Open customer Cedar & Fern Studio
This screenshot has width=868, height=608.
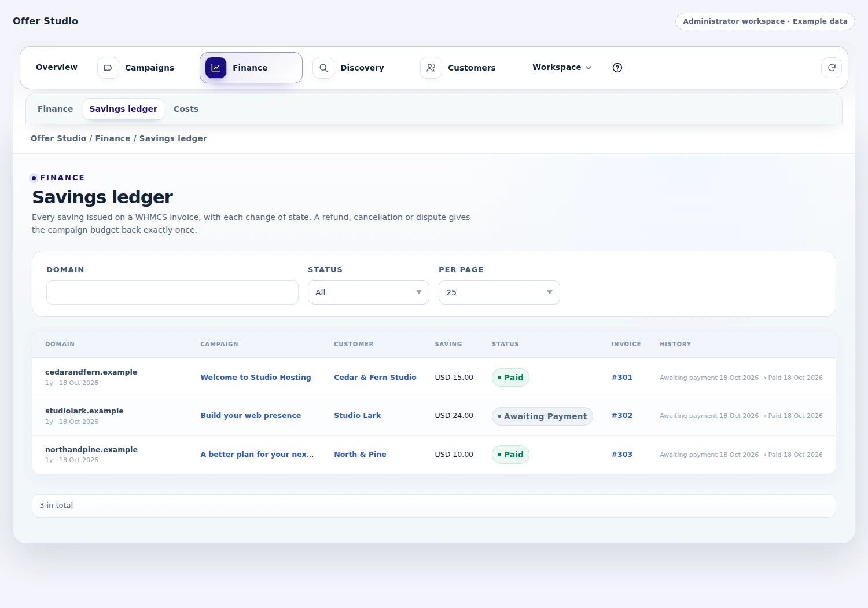coord(375,378)
